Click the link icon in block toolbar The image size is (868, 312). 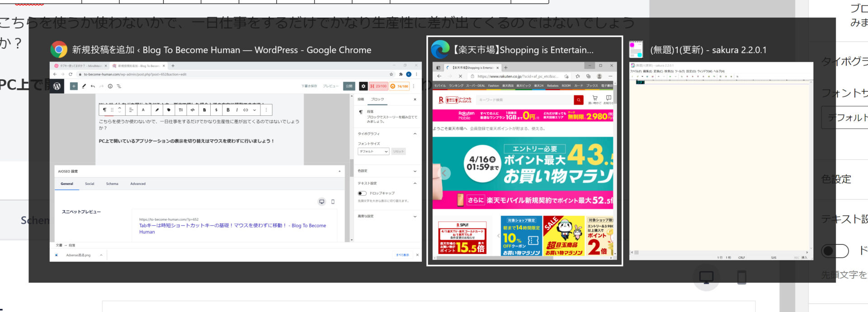tap(245, 110)
